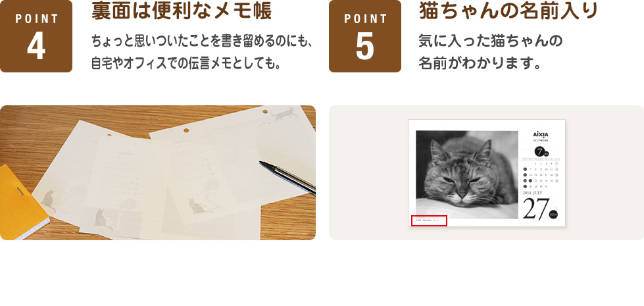Select the cat silhouette on top memo sheet
644x306 pixels.
(x=284, y=115)
